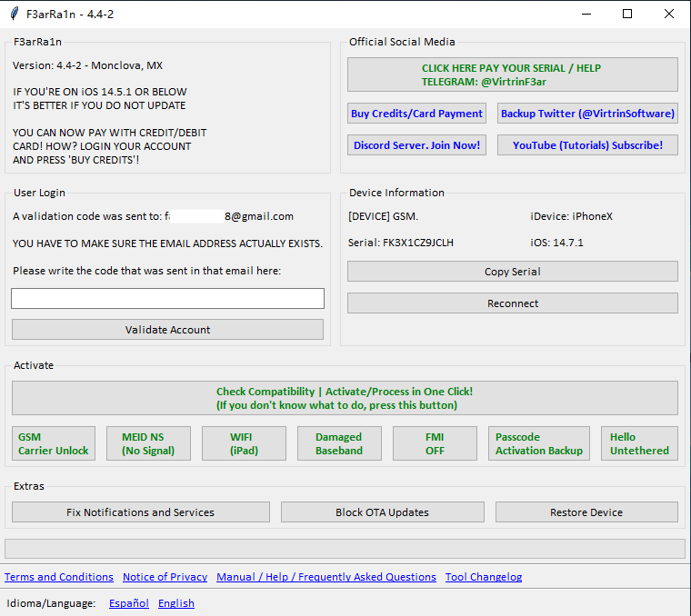Copy the device serial
The image size is (691, 616).
(x=512, y=272)
